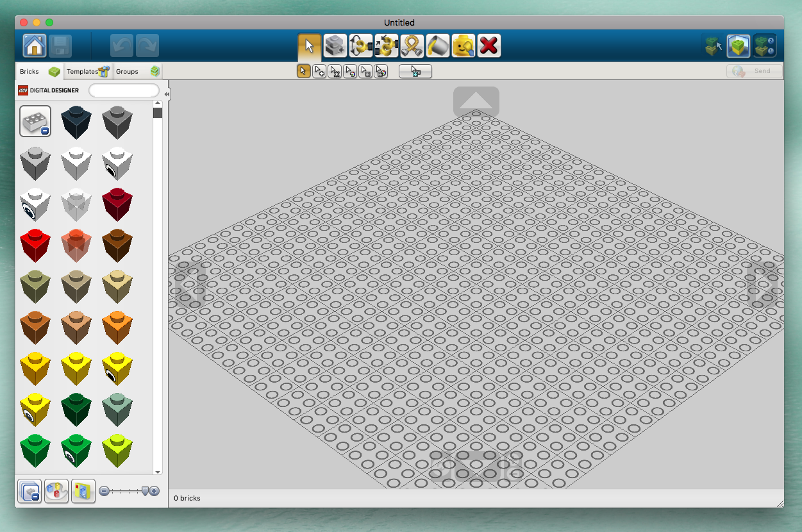Screen dimensions: 802x532
Task: Click the collapse all dividers button
Action: pyautogui.click(x=29, y=491)
